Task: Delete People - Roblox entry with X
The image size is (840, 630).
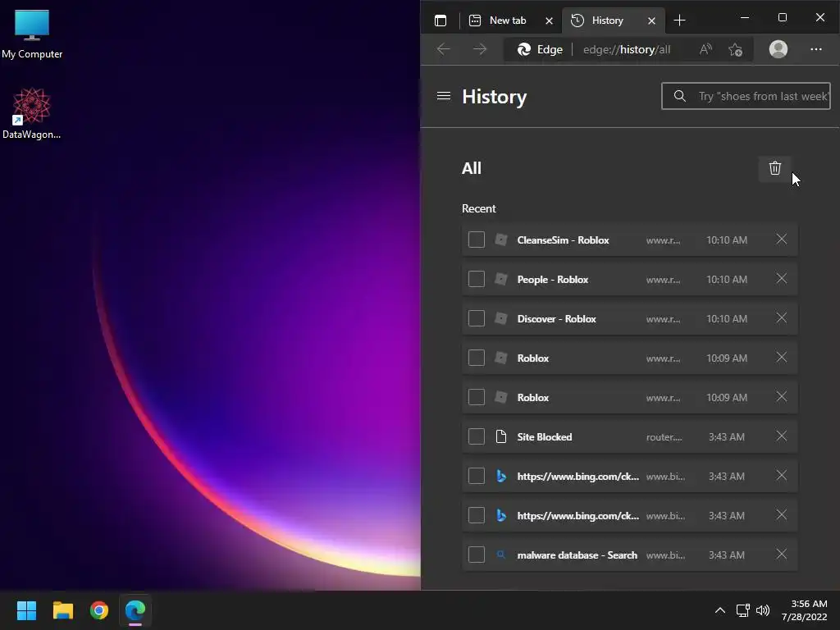Action: pyautogui.click(x=782, y=279)
